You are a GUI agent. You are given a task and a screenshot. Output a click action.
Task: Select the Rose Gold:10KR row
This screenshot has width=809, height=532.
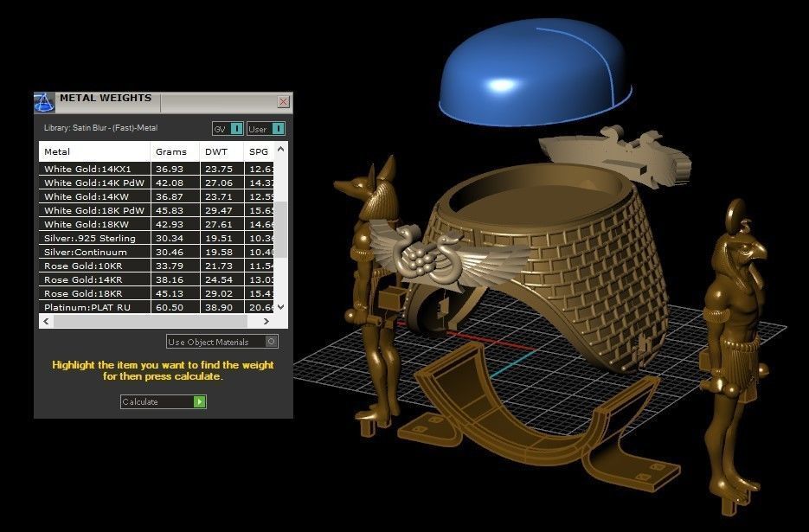157,266
